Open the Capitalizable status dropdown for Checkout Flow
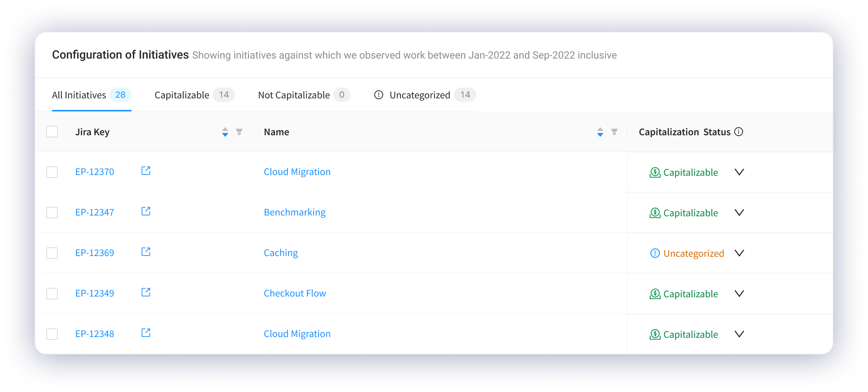868x392 pixels. click(739, 294)
